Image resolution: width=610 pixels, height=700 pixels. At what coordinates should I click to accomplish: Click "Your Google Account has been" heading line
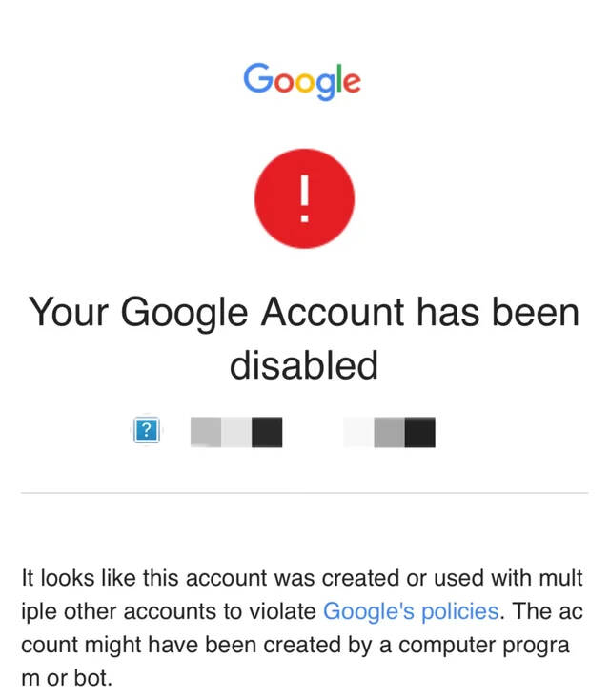(x=304, y=311)
